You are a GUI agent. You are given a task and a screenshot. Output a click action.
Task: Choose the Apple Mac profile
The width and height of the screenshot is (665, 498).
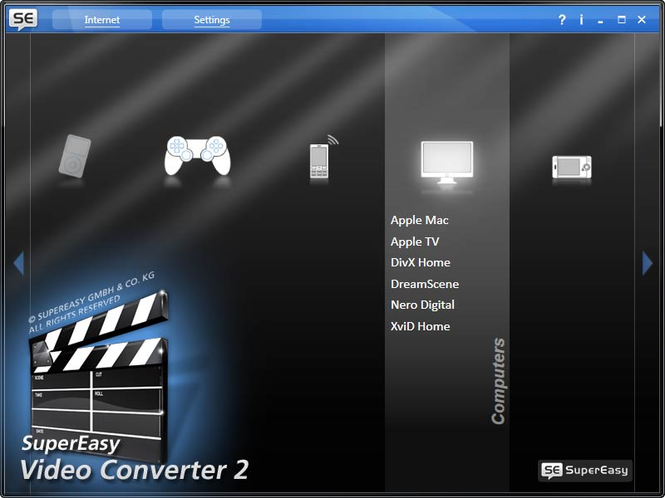[419, 220]
